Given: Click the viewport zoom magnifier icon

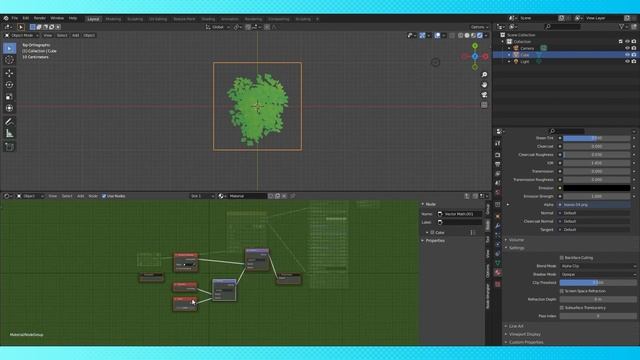Looking at the screenshot, I should coord(484,75).
